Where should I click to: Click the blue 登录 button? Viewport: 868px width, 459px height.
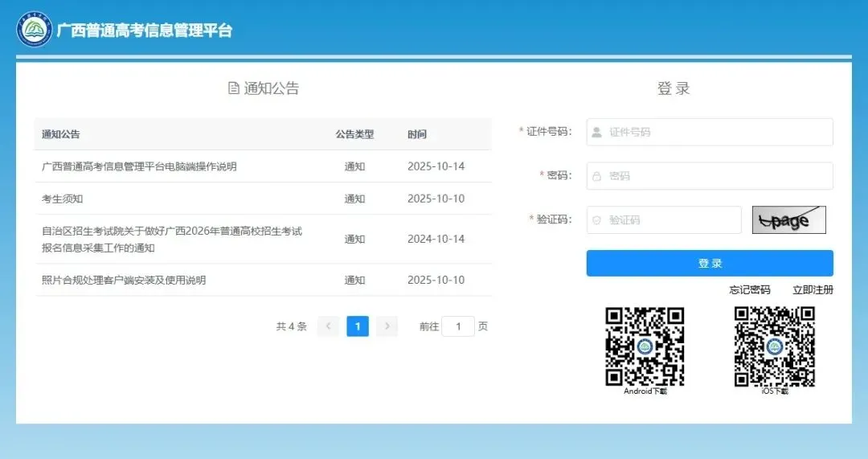point(710,263)
